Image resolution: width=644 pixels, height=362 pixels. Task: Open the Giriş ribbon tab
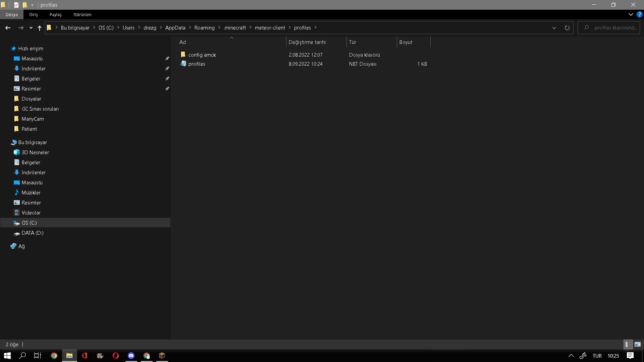click(x=34, y=14)
